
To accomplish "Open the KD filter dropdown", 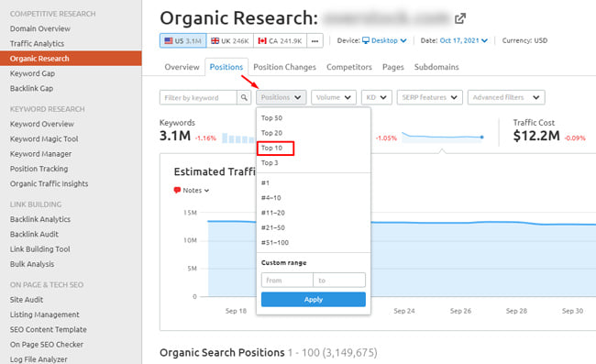I will 376,97.
